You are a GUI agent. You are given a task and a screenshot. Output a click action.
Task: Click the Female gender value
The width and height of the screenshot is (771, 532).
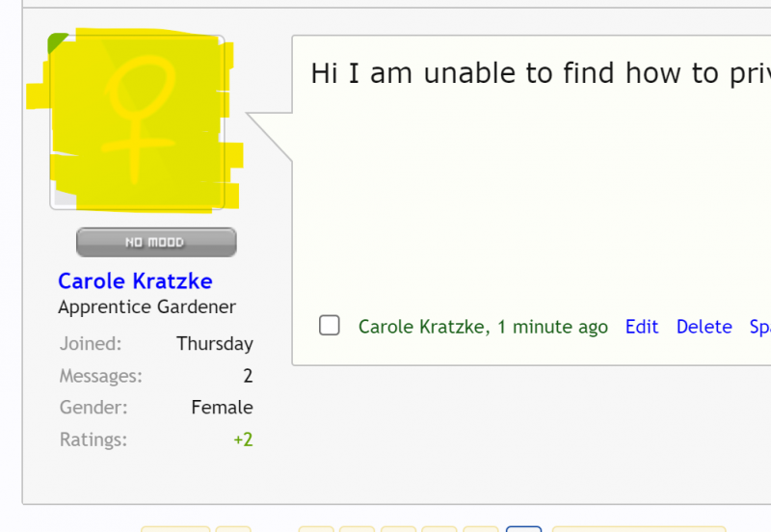(x=222, y=408)
